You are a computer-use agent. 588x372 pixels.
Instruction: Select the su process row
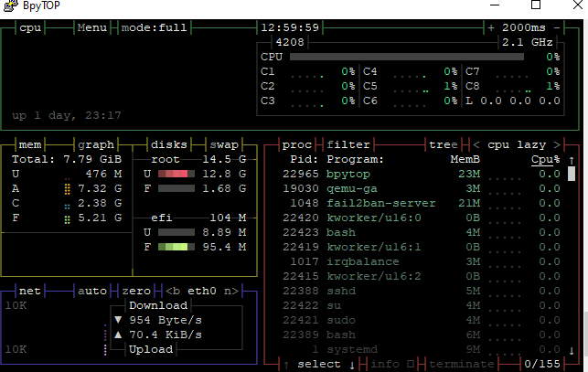point(422,305)
